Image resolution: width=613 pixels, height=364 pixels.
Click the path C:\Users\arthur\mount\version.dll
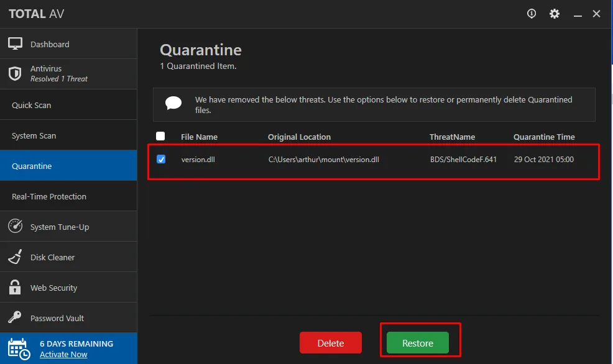tap(323, 160)
